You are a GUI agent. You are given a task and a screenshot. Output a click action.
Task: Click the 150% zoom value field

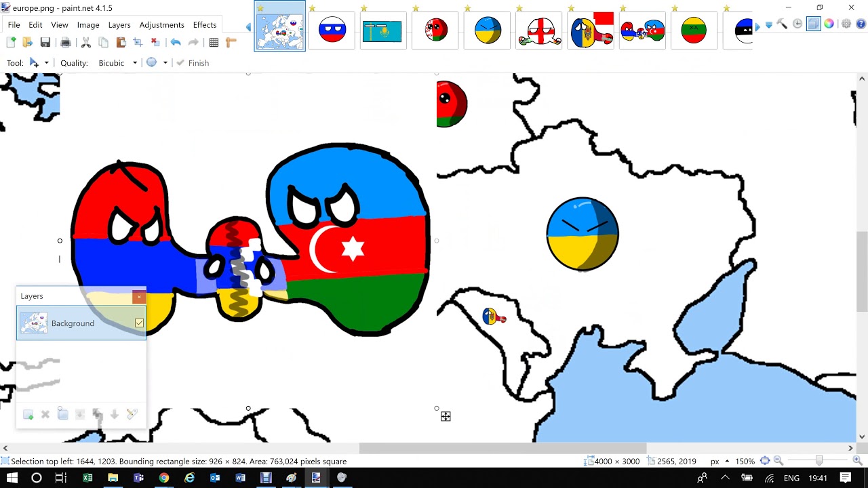click(x=745, y=461)
